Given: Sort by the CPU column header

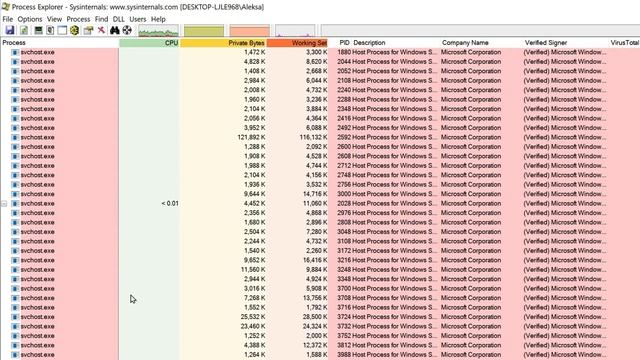Looking at the screenshot, I should pyautogui.click(x=149, y=42).
